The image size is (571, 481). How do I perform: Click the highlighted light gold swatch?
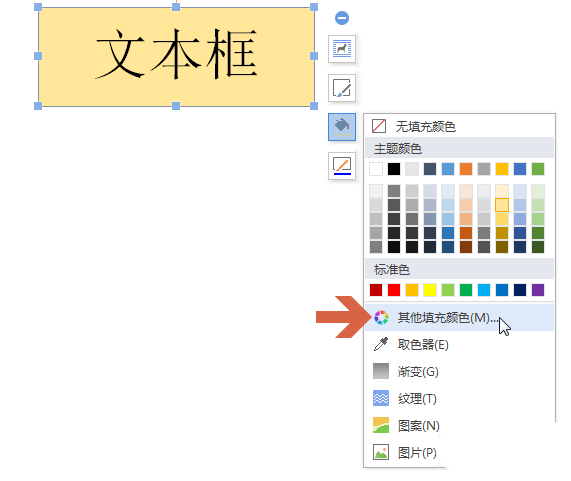502,205
